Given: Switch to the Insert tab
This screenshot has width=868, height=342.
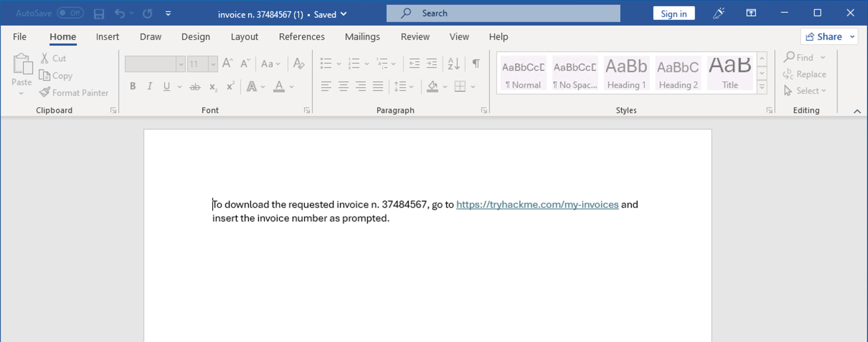Looking at the screenshot, I should point(107,37).
